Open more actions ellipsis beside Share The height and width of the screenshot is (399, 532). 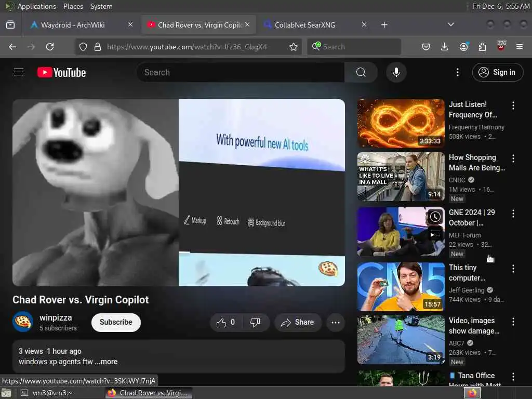click(335, 322)
